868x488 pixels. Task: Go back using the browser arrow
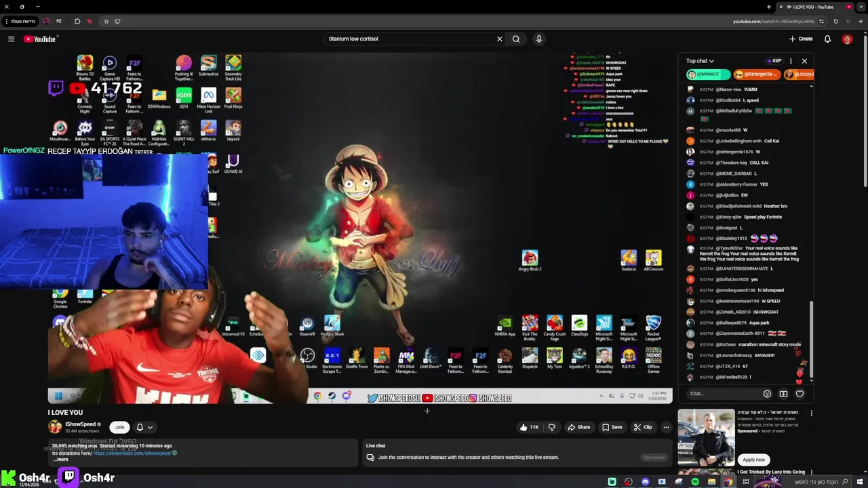[861, 21]
